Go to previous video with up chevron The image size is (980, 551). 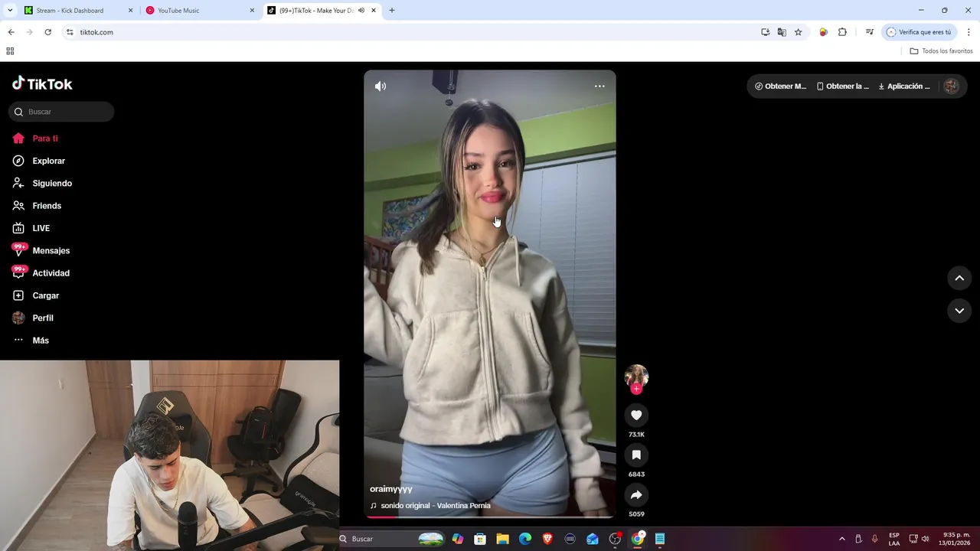[959, 278]
